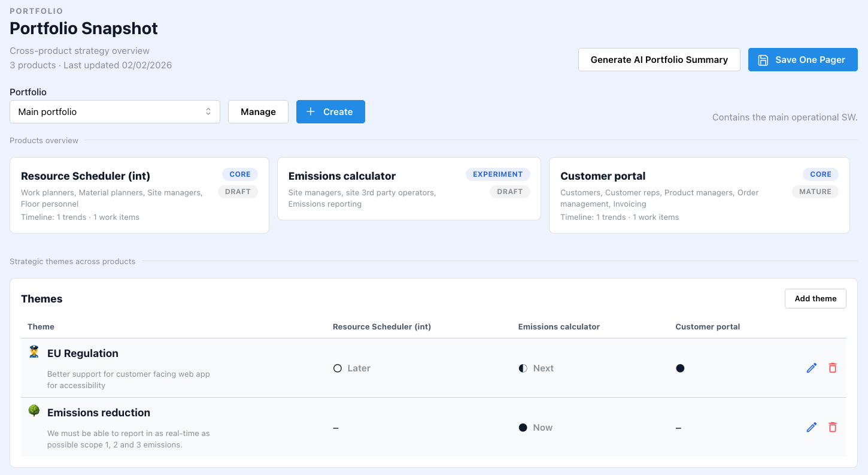The image size is (868, 475).
Task: Toggle the Later status circle for Resource Scheduler
Action: coord(338,368)
